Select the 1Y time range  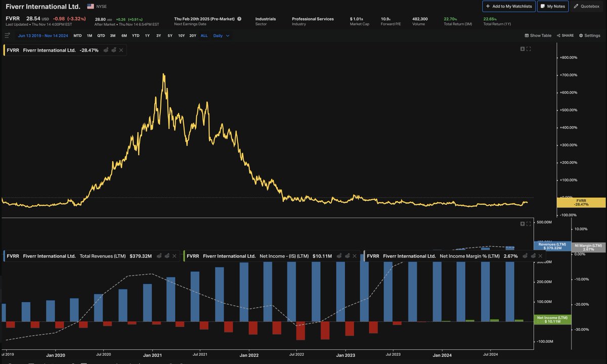click(147, 35)
